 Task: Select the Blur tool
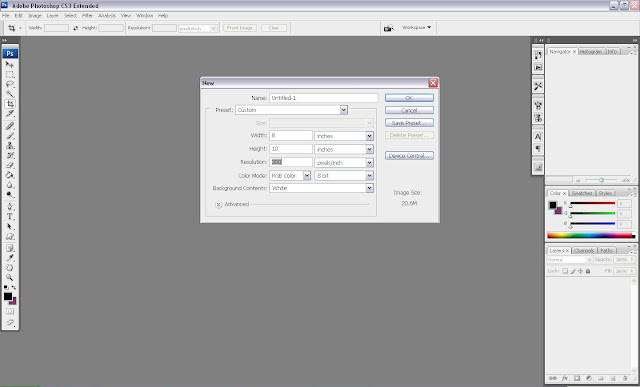click(10, 185)
